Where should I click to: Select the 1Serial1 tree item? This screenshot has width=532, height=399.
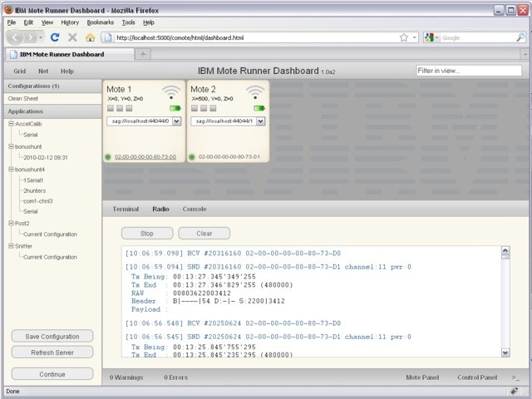pyautogui.click(x=33, y=180)
